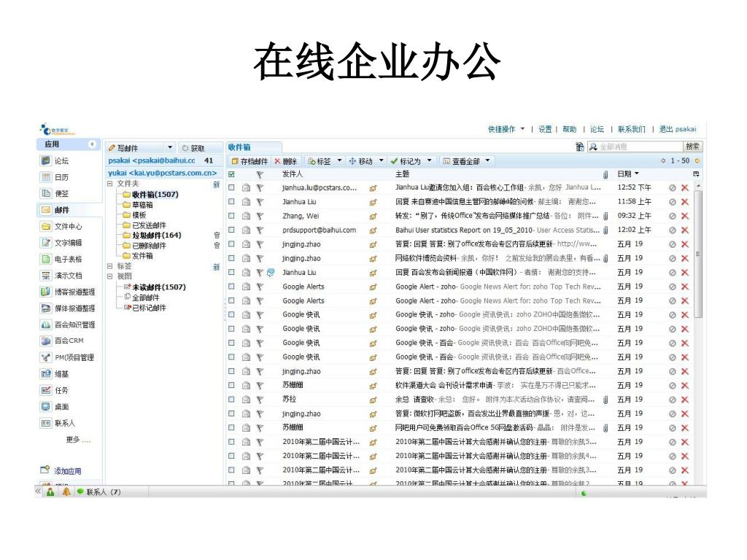Open the 任务 tasks app

[54, 391]
